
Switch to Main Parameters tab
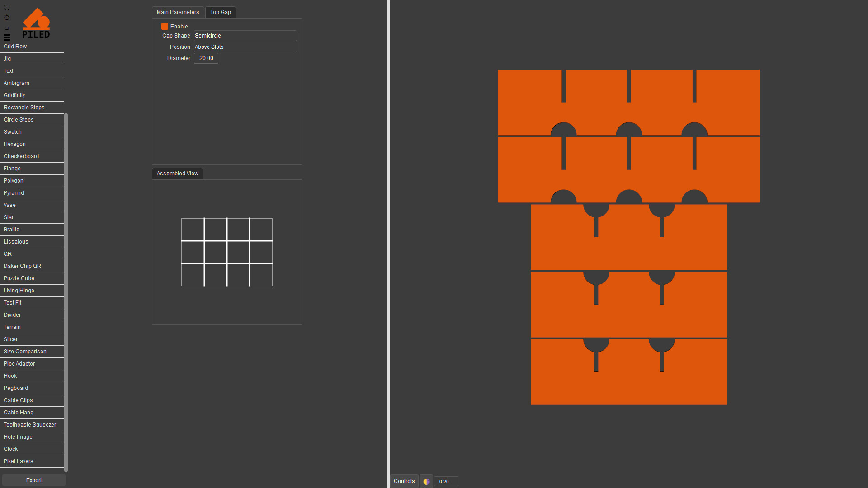pyautogui.click(x=178, y=12)
